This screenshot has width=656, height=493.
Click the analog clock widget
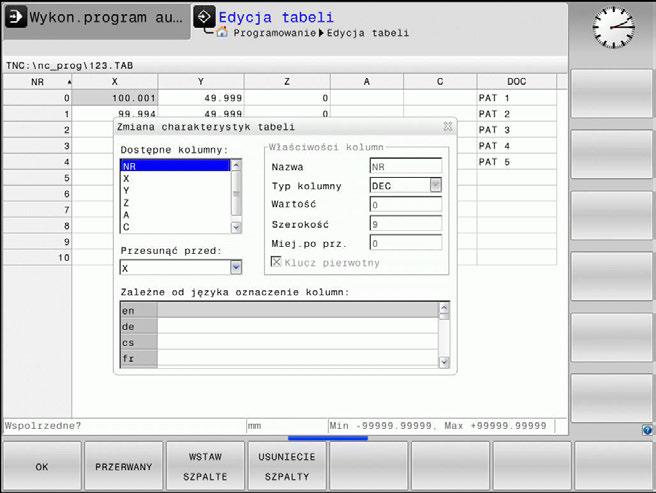coord(613,27)
